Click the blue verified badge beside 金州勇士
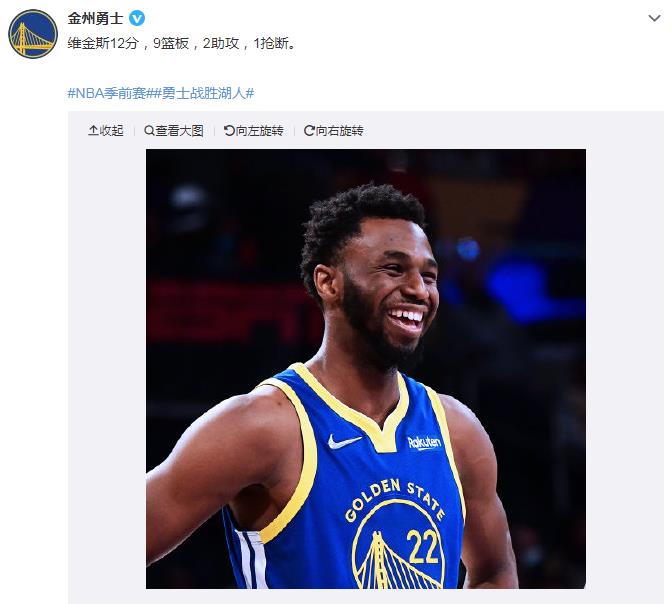Viewport: 672px width, 604px height. click(x=137, y=18)
